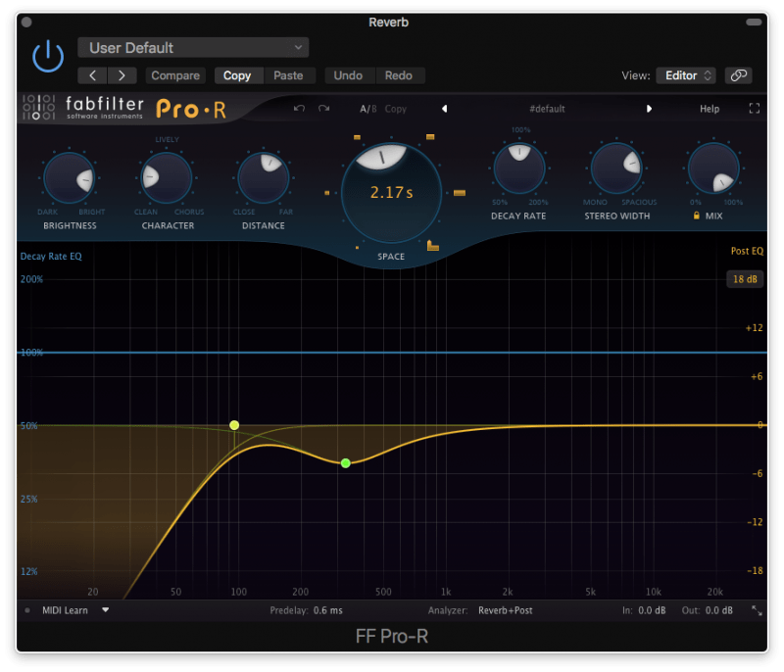The width and height of the screenshot is (784, 672).
Task: Click the In 0.0 dB input level
Action: 652,610
